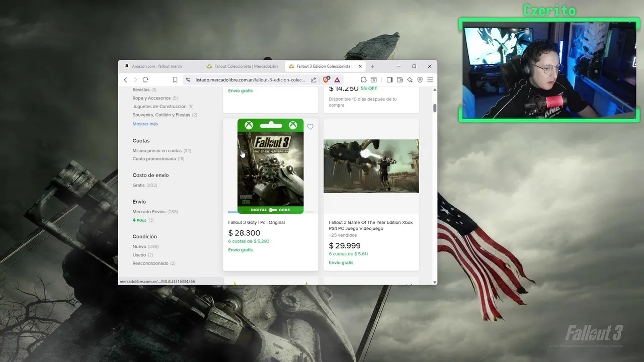The width and height of the screenshot is (644, 362).
Task: Open a new tab with the plus button
Action: (x=372, y=66)
